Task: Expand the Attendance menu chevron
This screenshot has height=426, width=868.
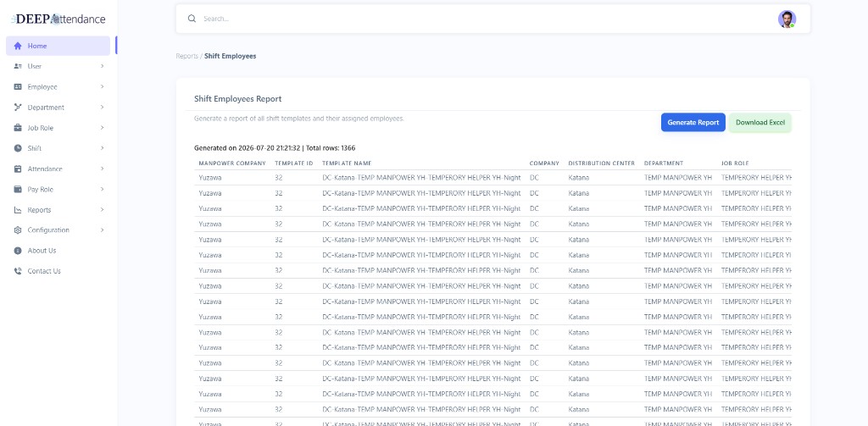Action: pyautogui.click(x=103, y=169)
